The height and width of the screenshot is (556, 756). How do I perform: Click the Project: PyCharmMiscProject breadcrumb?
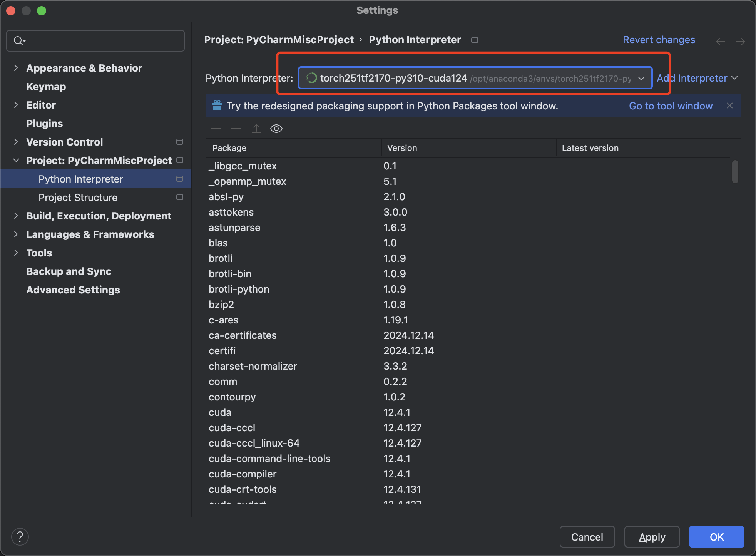pos(279,40)
